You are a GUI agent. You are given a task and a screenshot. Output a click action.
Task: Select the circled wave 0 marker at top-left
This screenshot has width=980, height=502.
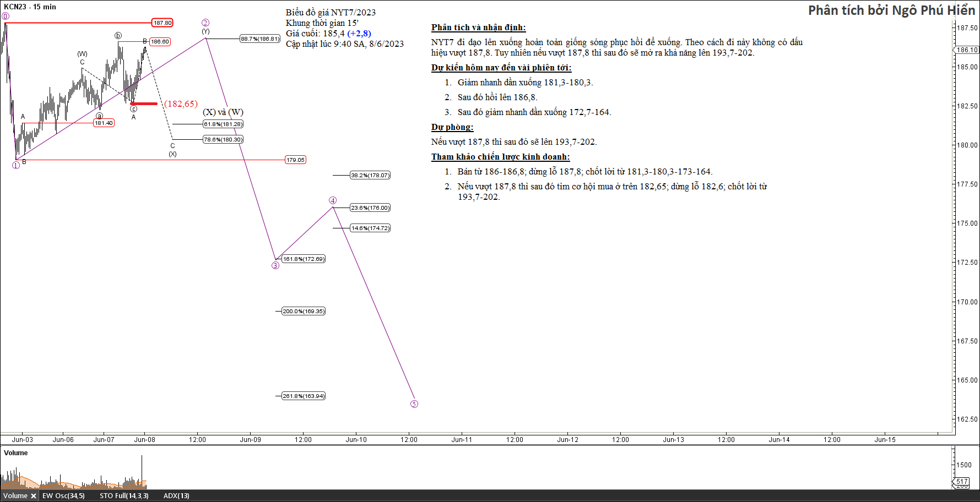[x=6, y=16]
